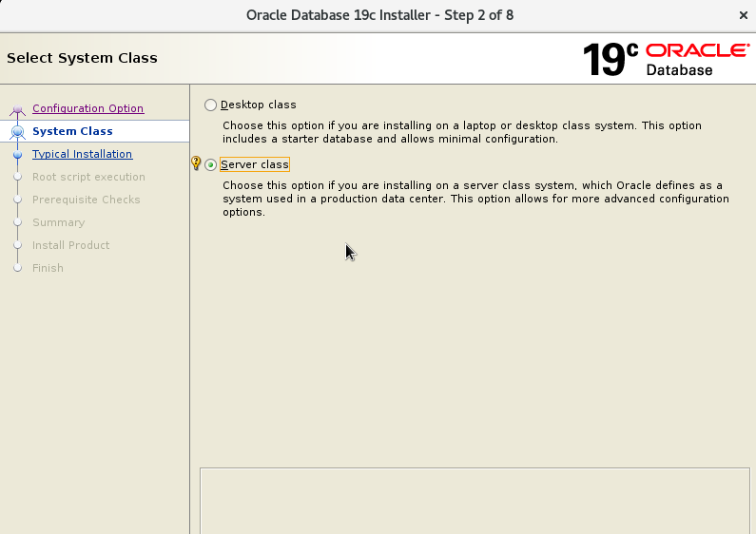Click the Server class label text
The height and width of the screenshot is (534, 756).
click(255, 164)
